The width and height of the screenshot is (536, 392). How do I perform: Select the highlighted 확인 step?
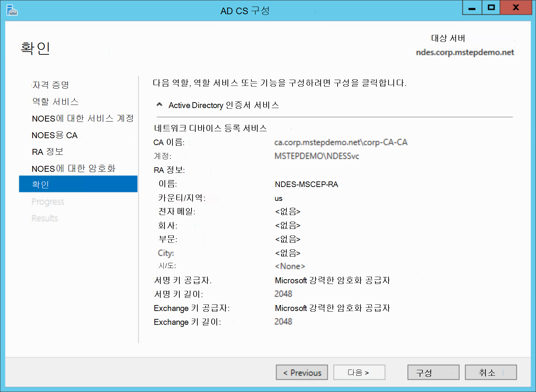point(78,184)
